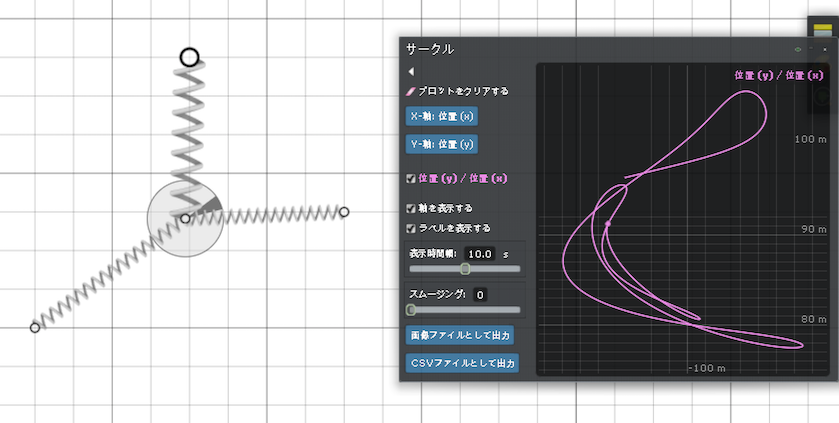Click the スムージング value field showing 0

pyautogui.click(x=480, y=295)
